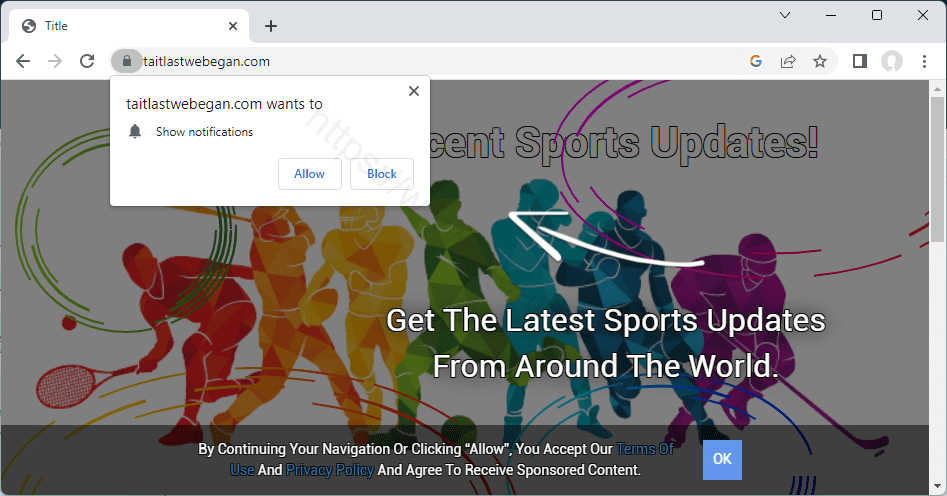Reload the page with refresh icon
The height and width of the screenshot is (496, 947).
pos(87,61)
